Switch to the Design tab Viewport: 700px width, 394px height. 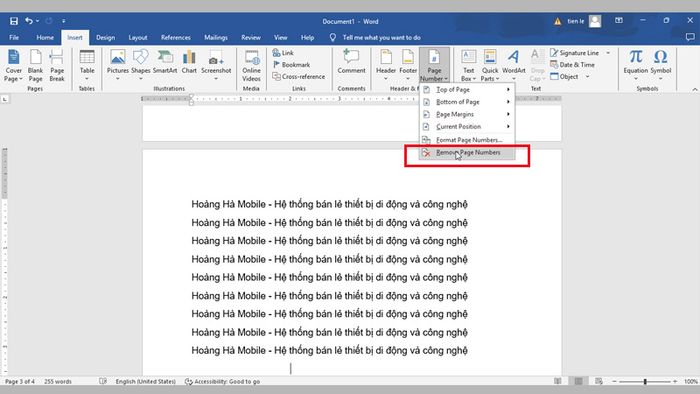click(105, 37)
